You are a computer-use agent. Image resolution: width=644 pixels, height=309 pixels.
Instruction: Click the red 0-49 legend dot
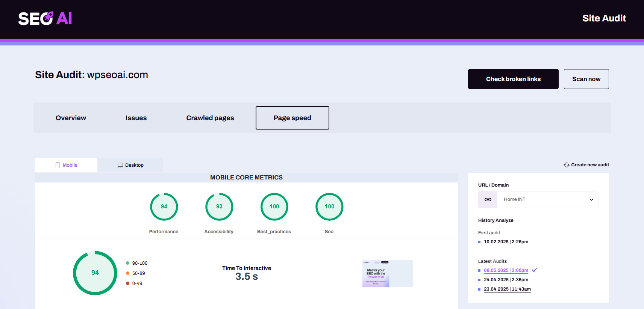[x=128, y=283]
